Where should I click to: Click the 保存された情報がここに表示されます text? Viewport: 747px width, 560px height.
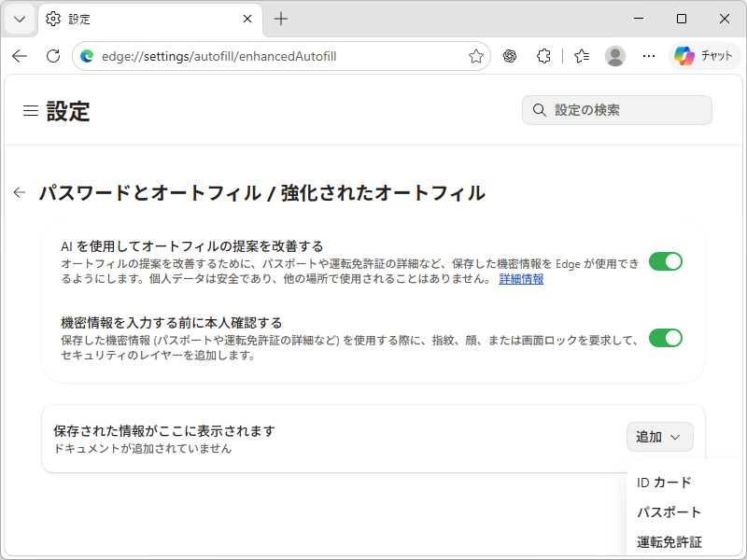[164, 431]
